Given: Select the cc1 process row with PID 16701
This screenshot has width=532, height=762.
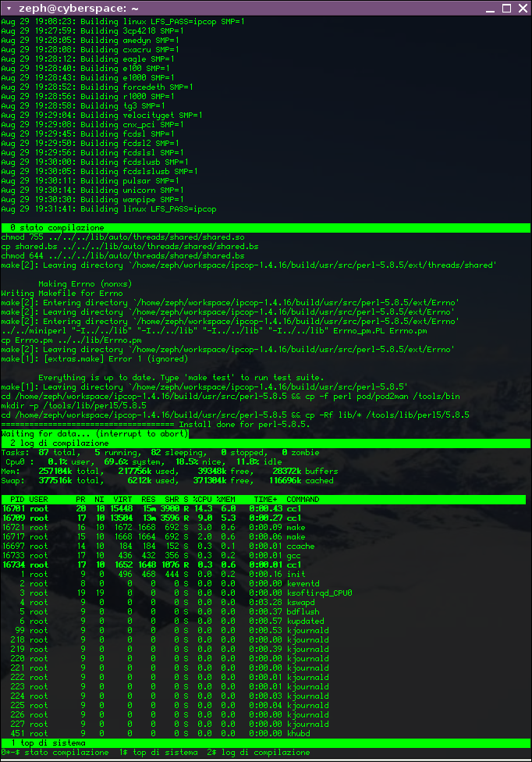Looking at the screenshot, I should click(156, 508).
